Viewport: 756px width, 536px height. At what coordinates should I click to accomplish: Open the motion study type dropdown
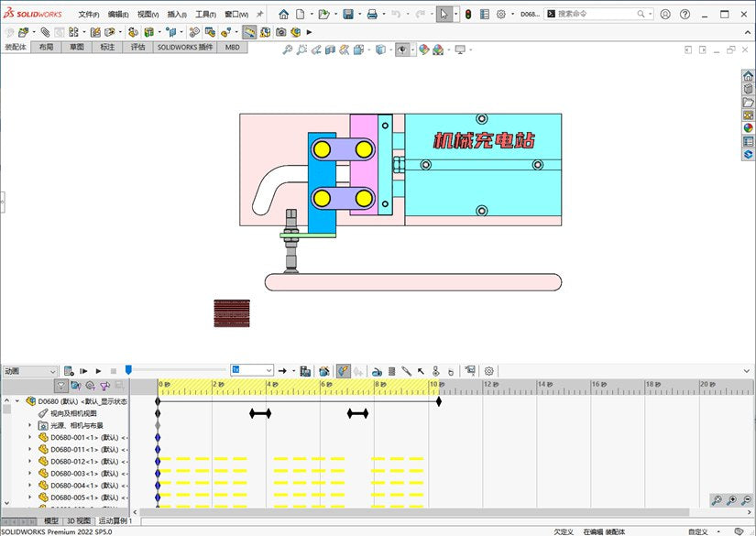pos(30,371)
